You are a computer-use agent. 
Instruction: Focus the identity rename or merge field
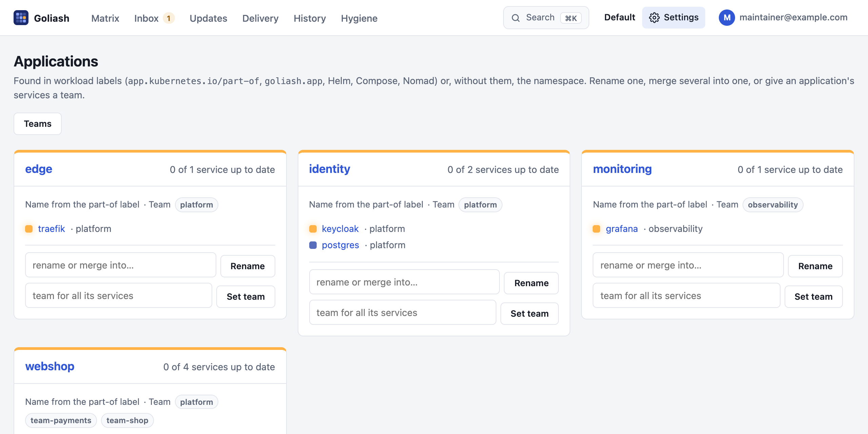pos(404,282)
